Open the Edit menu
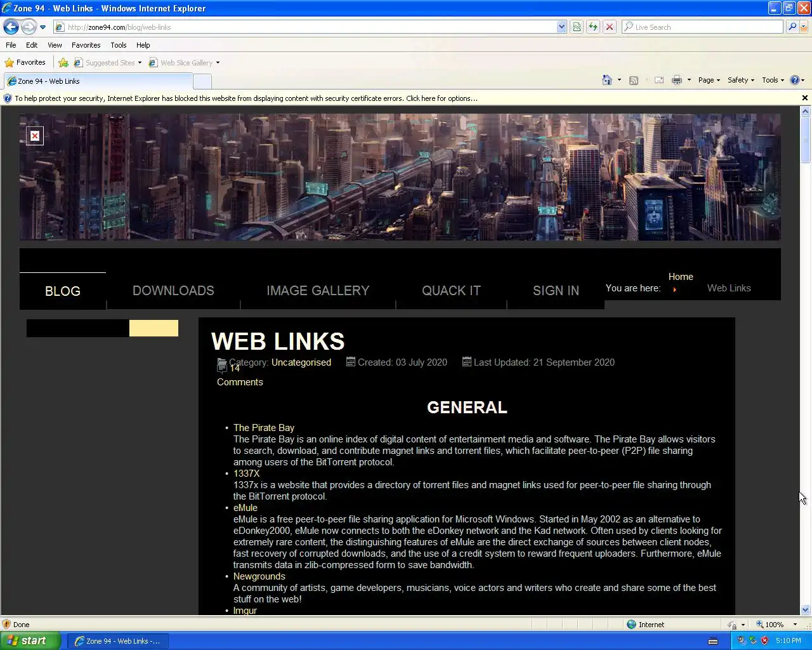This screenshot has width=812, height=650. (32, 45)
